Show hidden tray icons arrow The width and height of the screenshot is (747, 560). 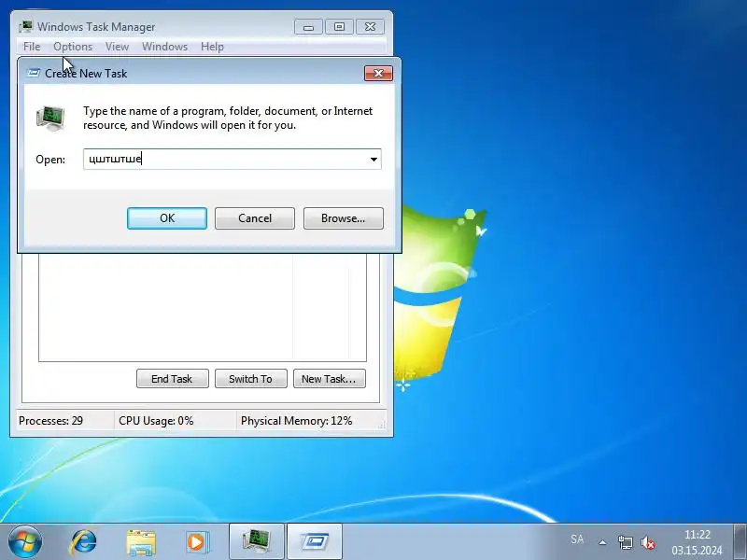(x=602, y=542)
